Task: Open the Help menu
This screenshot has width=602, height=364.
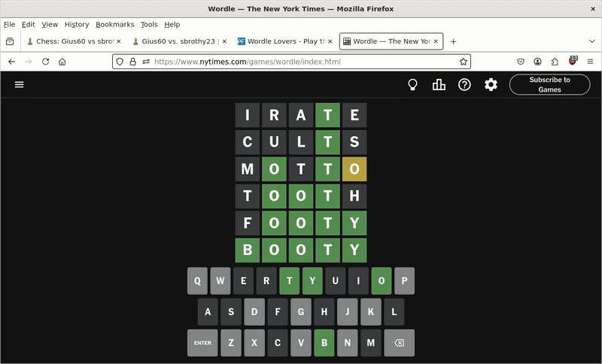Action: (172, 25)
